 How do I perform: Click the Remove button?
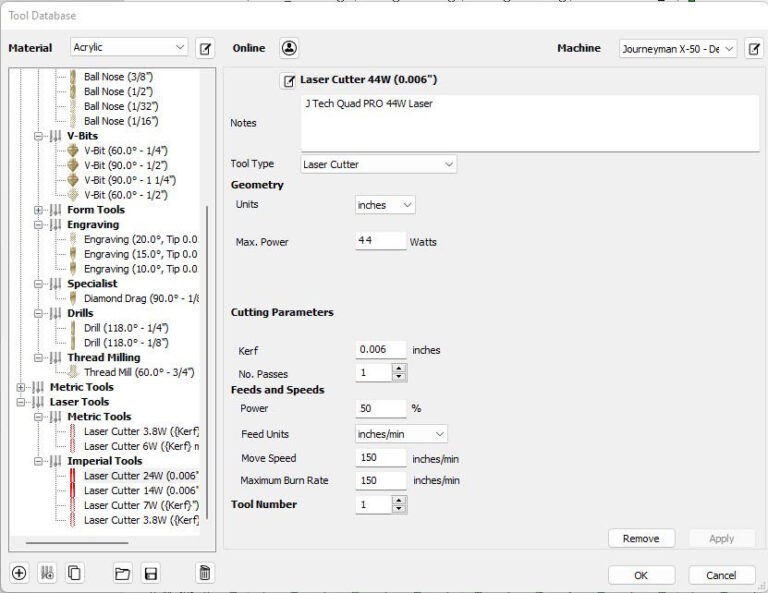coord(641,538)
